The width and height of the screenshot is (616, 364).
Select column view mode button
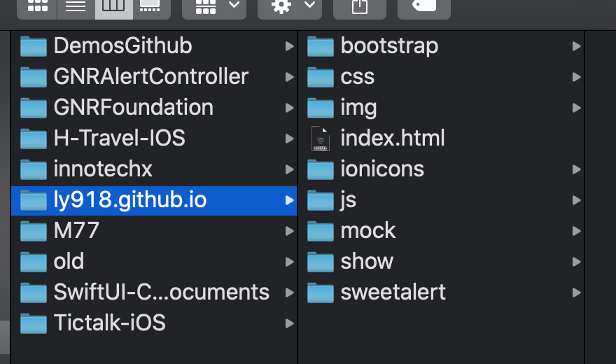tap(113, 6)
